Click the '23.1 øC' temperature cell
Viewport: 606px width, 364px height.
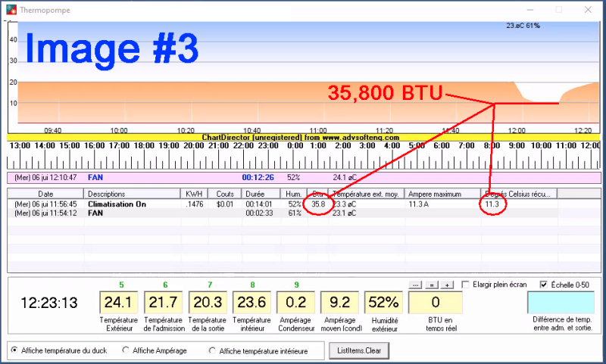[x=345, y=213]
